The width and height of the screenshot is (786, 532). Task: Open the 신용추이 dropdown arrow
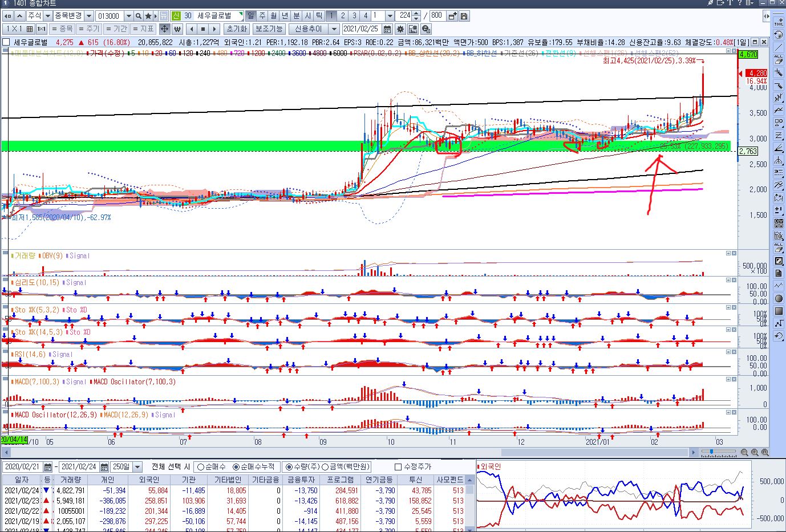pos(334,29)
